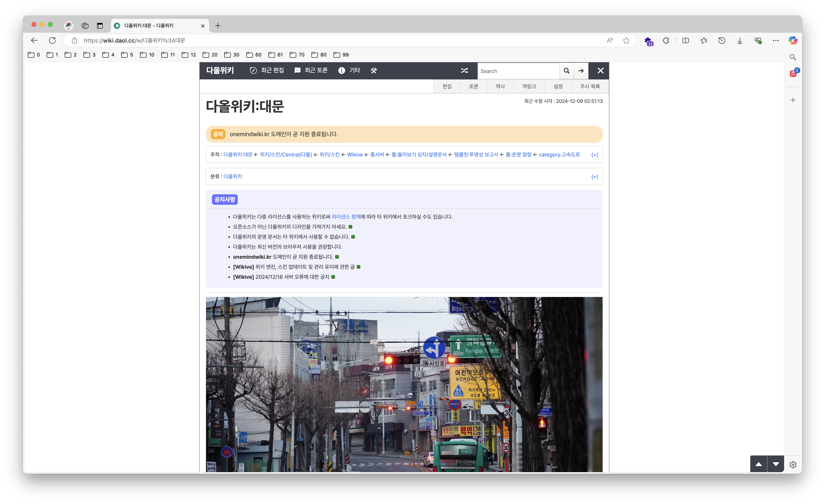Go to the page with the arrow button
This screenshot has height=504, width=825.
point(581,71)
